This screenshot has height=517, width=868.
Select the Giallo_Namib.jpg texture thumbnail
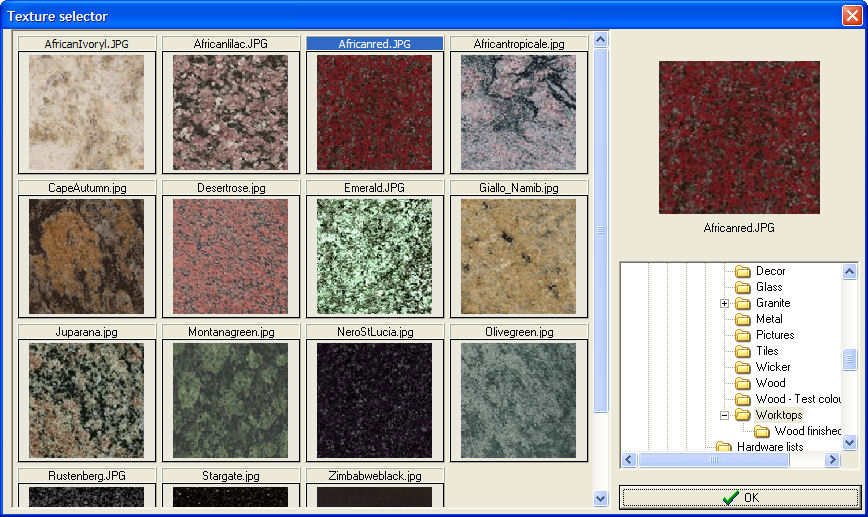(x=519, y=256)
